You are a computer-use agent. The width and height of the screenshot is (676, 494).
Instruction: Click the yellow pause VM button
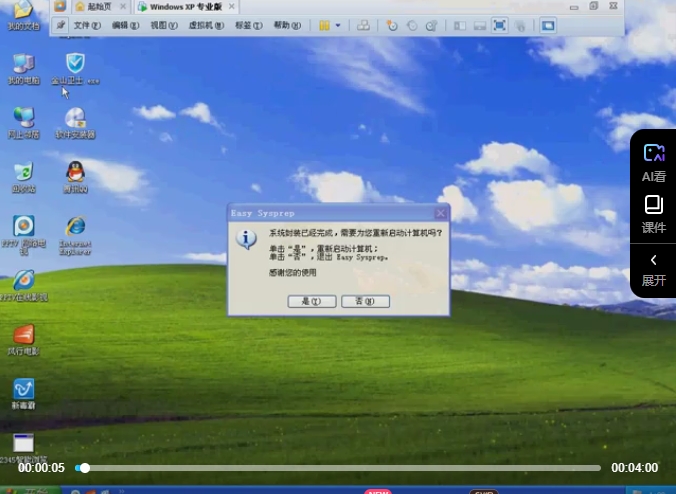click(324, 25)
